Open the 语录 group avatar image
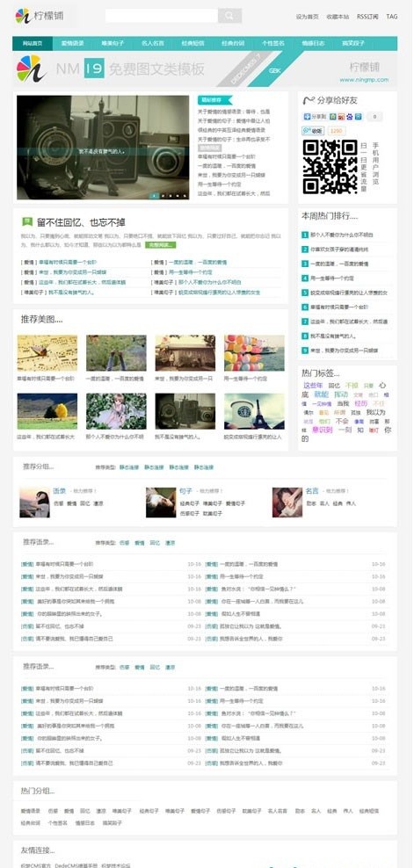414x868 pixels. coord(34,503)
